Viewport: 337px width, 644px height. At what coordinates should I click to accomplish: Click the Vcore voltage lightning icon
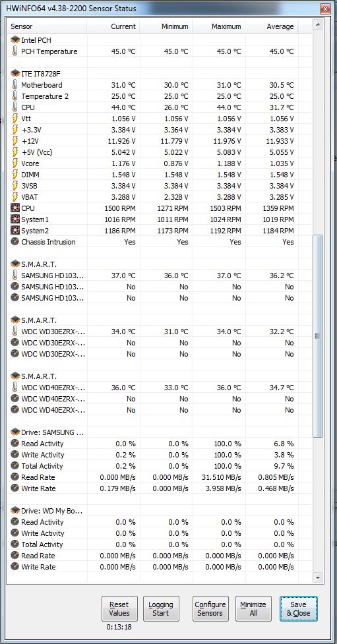click(15, 163)
